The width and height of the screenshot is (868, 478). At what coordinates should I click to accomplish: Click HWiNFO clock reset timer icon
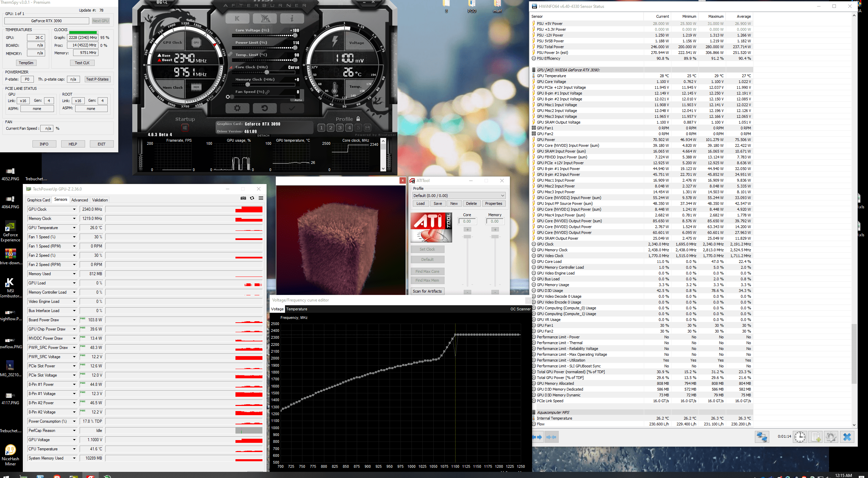(x=800, y=437)
